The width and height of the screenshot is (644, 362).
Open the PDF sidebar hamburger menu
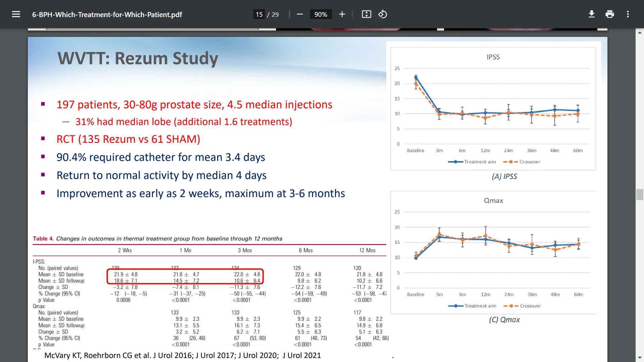point(16,14)
